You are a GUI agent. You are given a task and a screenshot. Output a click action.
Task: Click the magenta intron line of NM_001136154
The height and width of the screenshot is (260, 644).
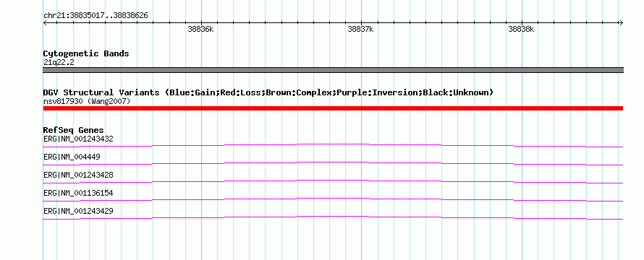(333, 199)
